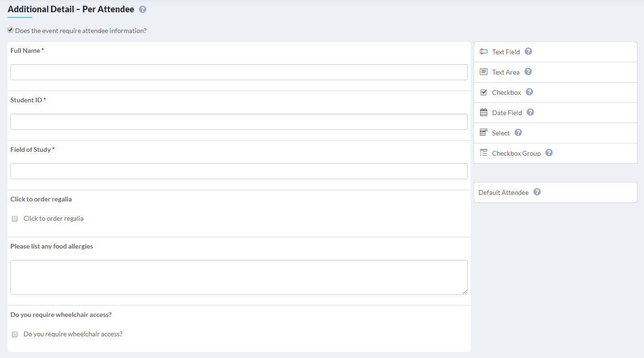Image resolution: width=644 pixels, height=358 pixels.
Task: Tick the wheelchair access checkbox
Action: point(15,334)
